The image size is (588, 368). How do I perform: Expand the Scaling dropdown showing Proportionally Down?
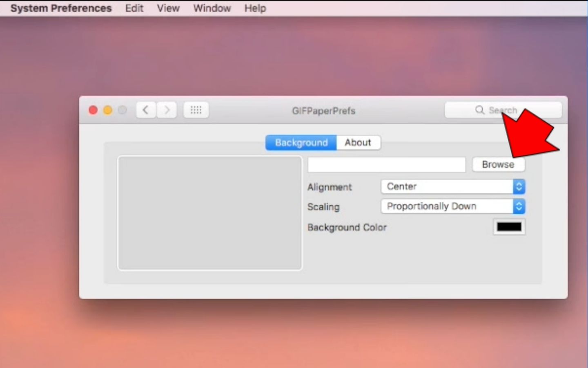[x=452, y=206]
